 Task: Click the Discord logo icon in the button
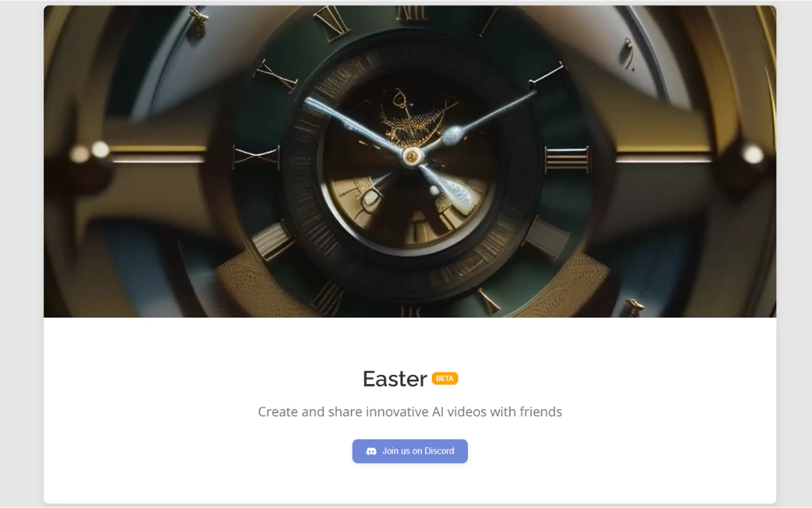(371, 451)
